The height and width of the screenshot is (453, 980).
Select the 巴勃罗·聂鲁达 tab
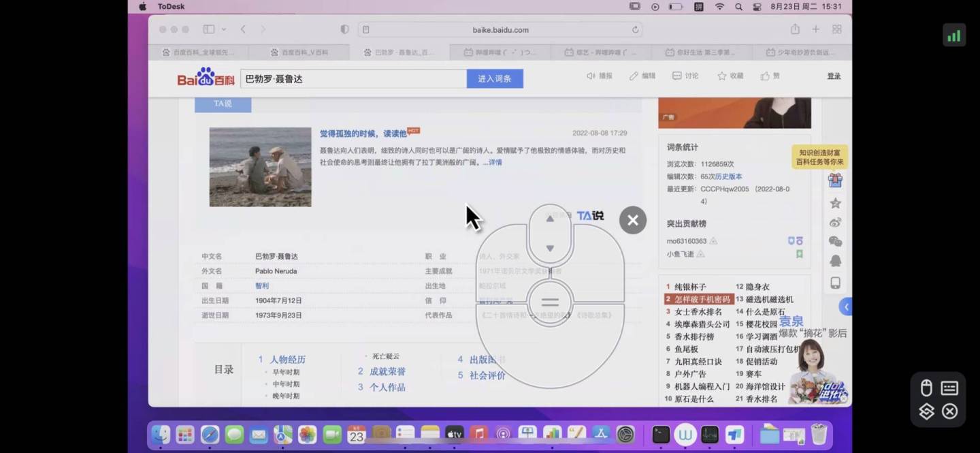pos(399,52)
